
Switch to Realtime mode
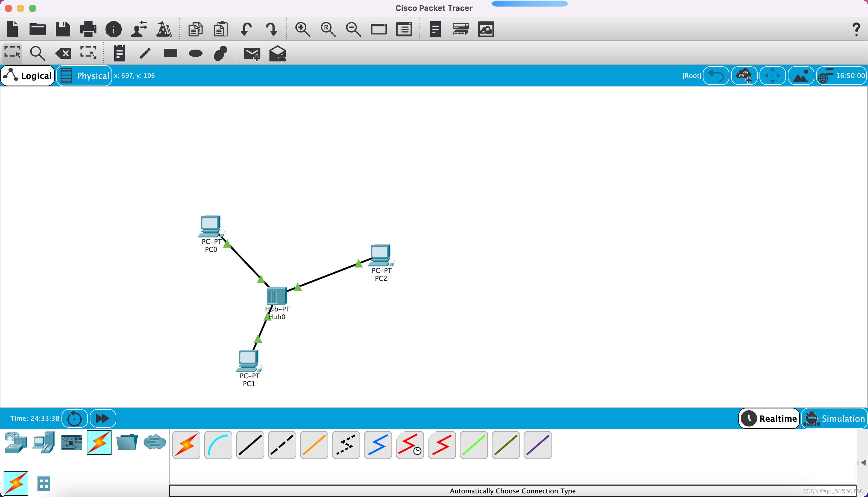point(769,418)
